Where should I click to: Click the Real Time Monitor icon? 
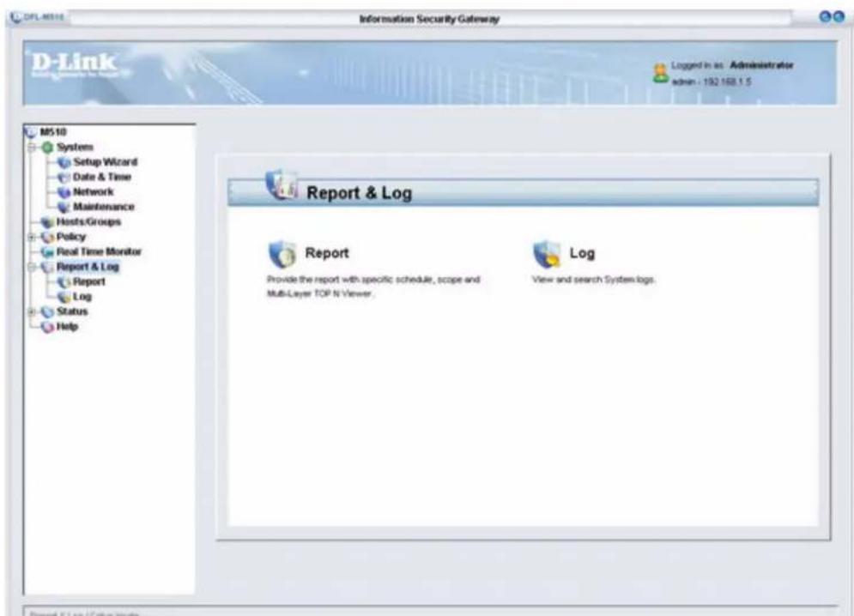coord(48,252)
